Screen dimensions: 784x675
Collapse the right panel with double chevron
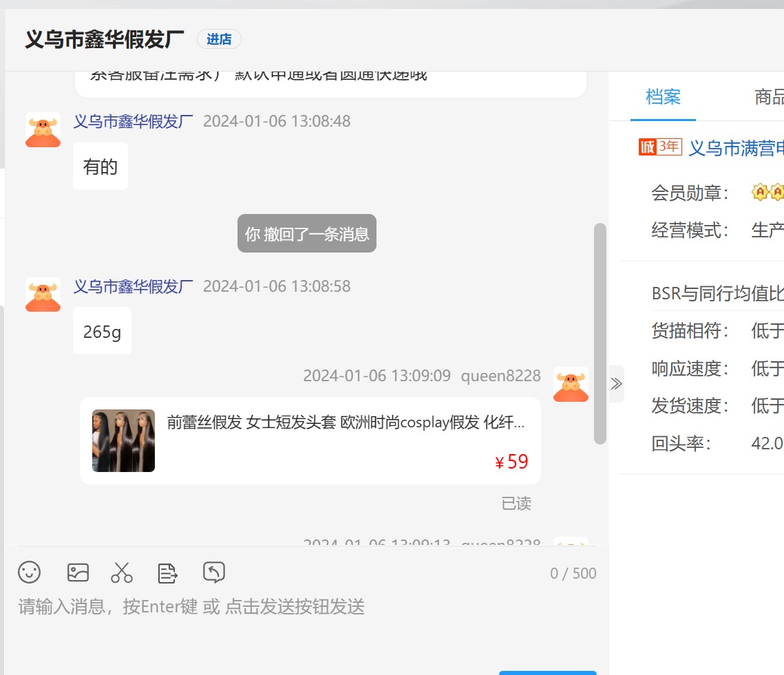617,384
